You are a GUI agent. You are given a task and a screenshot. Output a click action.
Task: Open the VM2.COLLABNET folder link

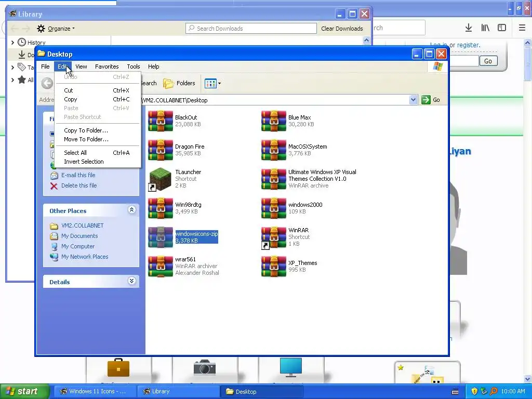83,225
